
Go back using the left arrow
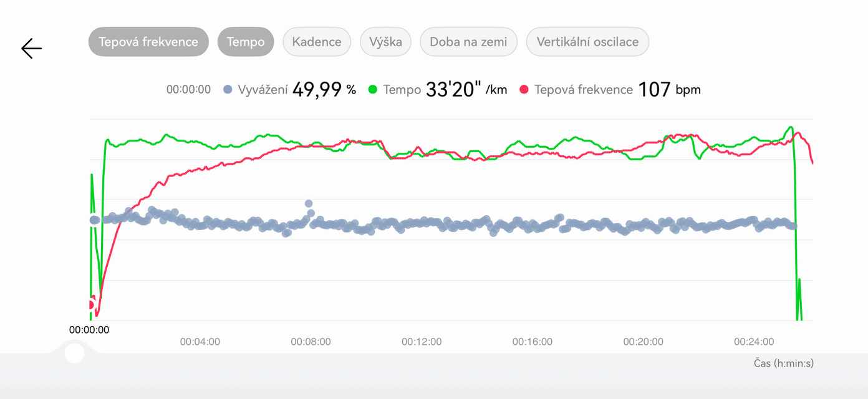tap(31, 48)
